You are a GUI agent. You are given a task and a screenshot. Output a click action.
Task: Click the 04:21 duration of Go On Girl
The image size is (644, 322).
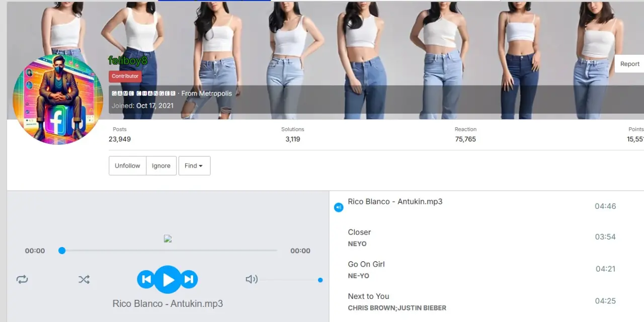pos(605,269)
